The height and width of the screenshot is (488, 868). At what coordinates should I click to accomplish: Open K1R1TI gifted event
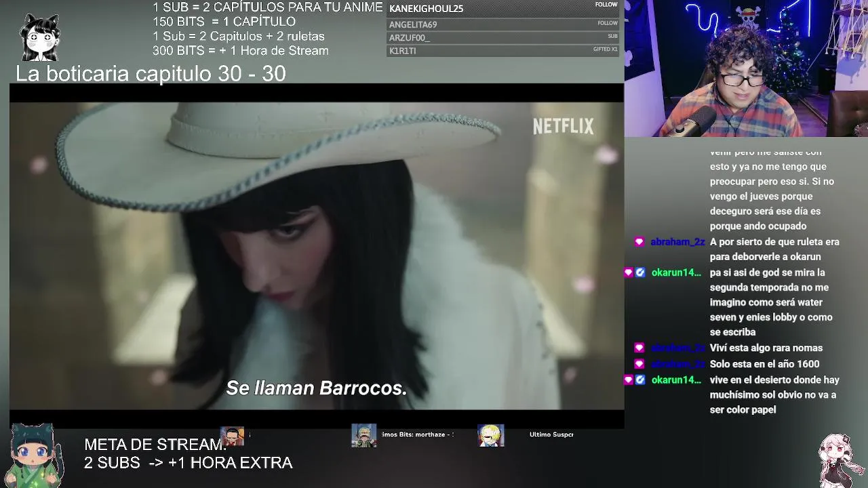[x=502, y=51]
